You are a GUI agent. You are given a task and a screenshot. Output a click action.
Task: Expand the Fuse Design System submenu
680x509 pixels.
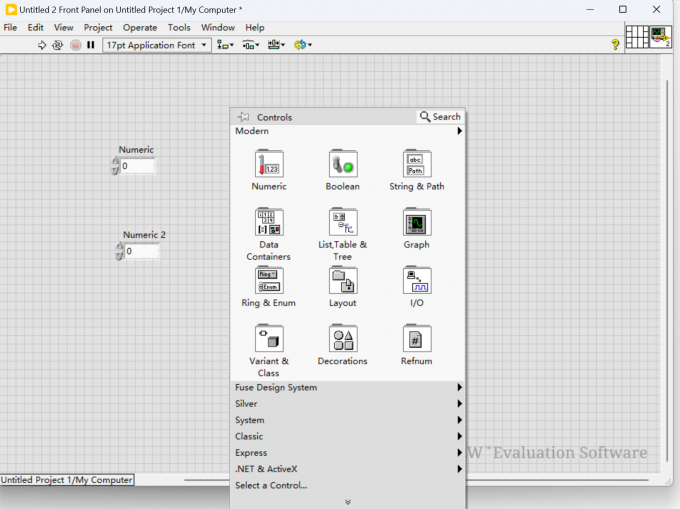(348, 387)
